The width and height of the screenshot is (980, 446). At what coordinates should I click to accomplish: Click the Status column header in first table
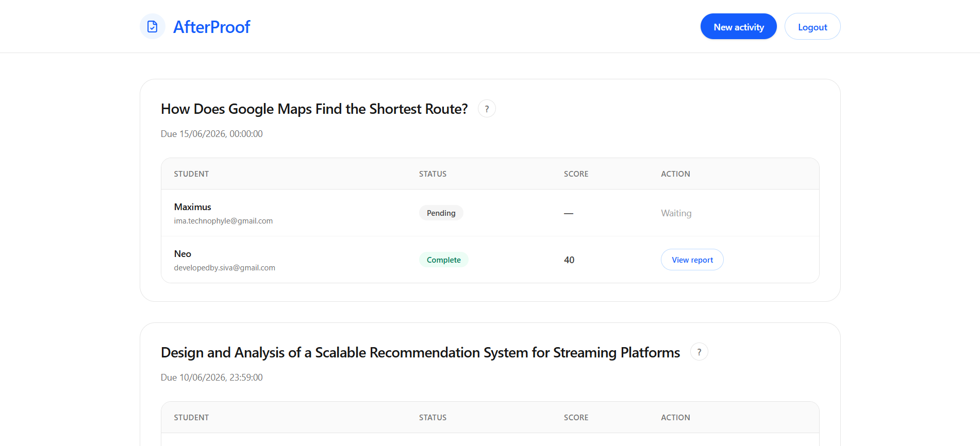[433, 174]
